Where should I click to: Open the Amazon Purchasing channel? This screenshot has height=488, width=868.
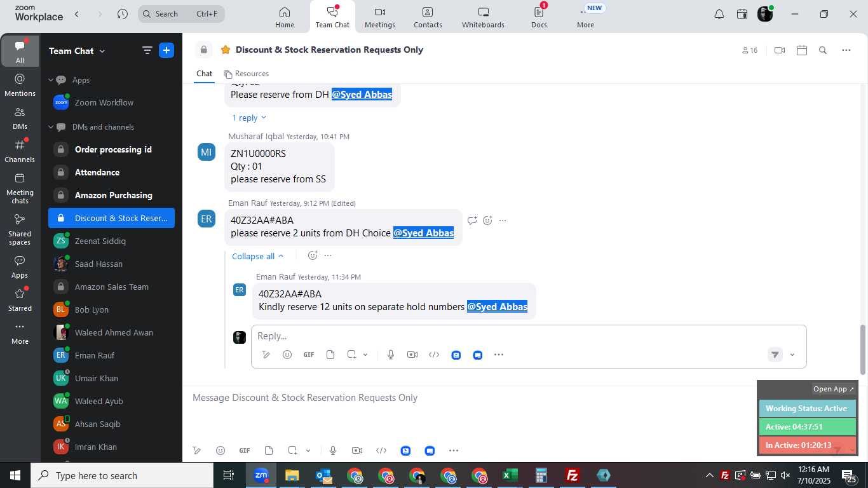[111, 195]
